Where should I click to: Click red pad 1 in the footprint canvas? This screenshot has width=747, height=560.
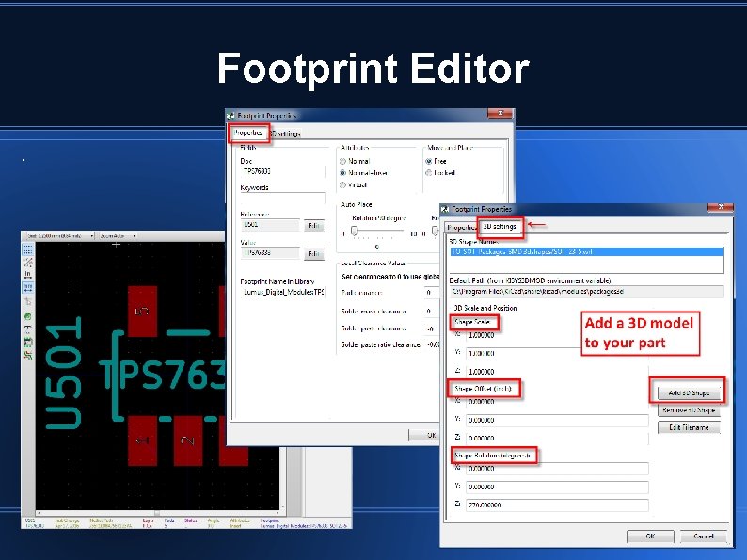point(142,440)
